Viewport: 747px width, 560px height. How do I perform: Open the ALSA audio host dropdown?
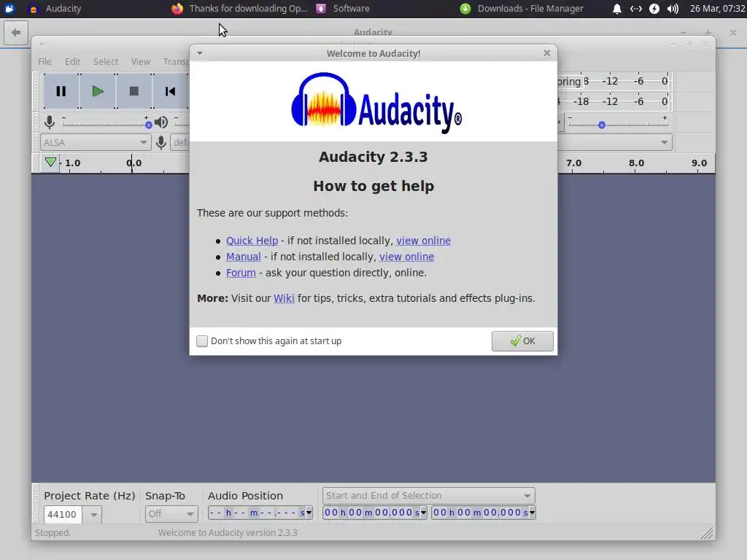[96, 142]
